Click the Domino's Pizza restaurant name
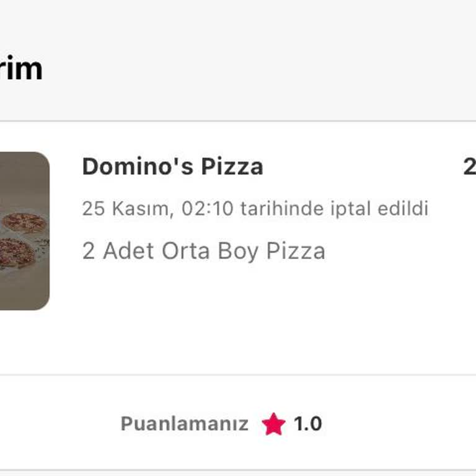The height and width of the screenshot is (476, 476). (172, 167)
